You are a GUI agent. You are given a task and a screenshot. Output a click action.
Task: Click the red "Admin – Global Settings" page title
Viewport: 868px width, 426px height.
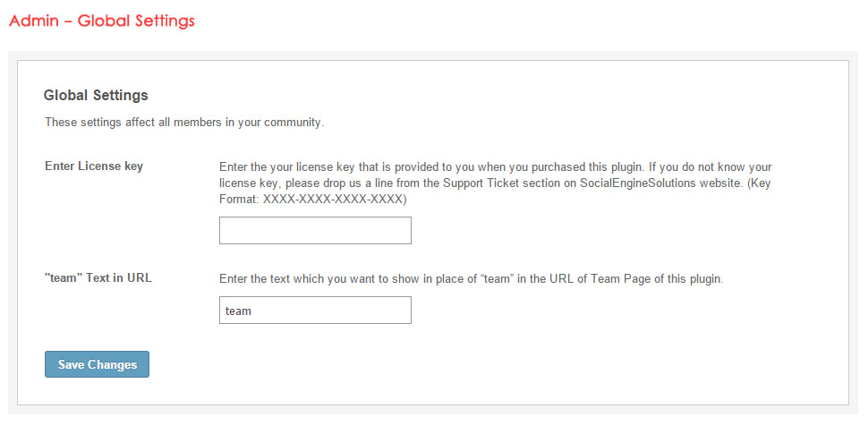click(101, 20)
